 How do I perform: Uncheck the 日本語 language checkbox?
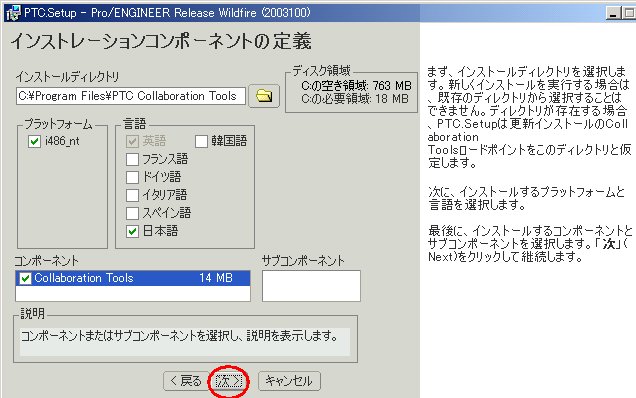(132, 231)
